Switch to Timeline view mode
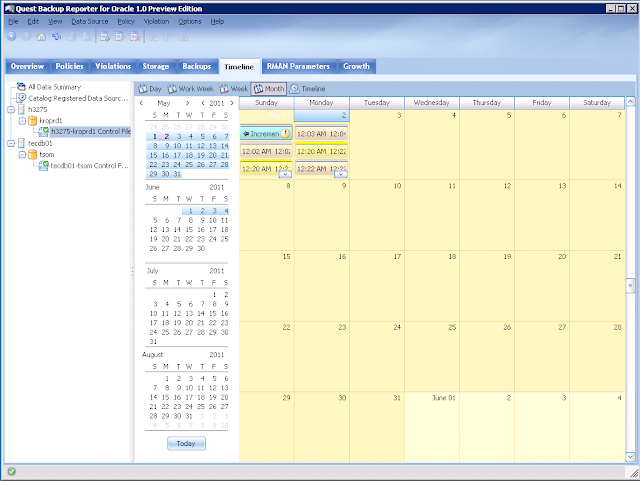 coord(307,89)
